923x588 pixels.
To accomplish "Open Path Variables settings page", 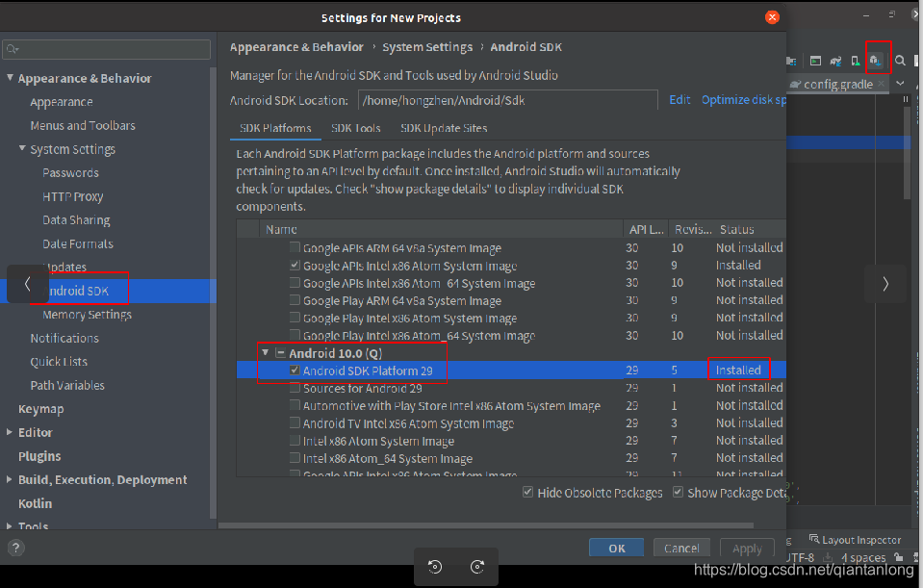I will point(67,385).
